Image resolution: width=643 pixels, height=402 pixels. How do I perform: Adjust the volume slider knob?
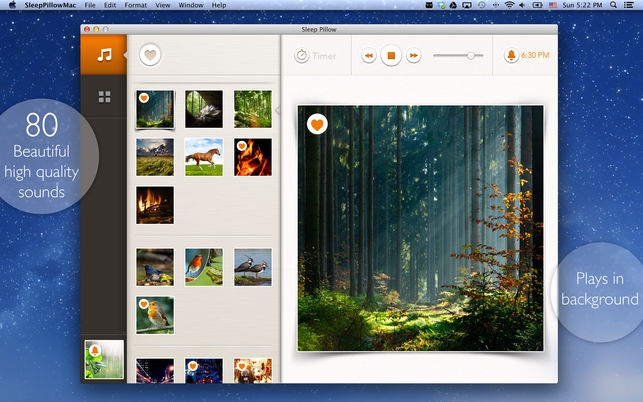tap(471, 55)
